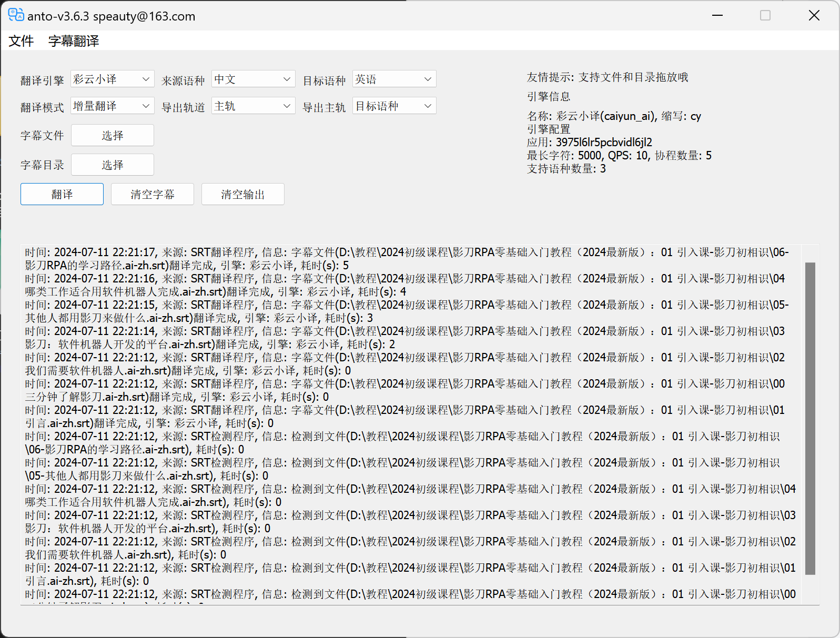The width and height of the screenshot is (840, 638).
Task: Click 选择 button for 字幕文件
Action: 113,136
